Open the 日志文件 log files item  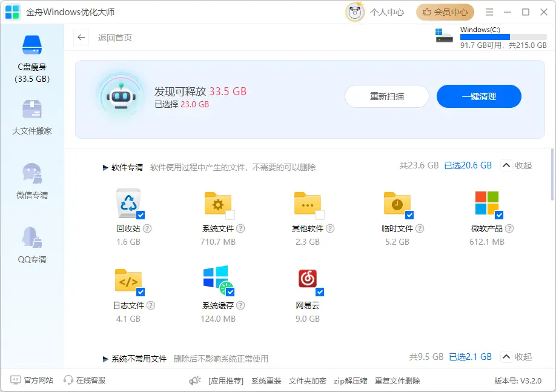tap(127, 281)
